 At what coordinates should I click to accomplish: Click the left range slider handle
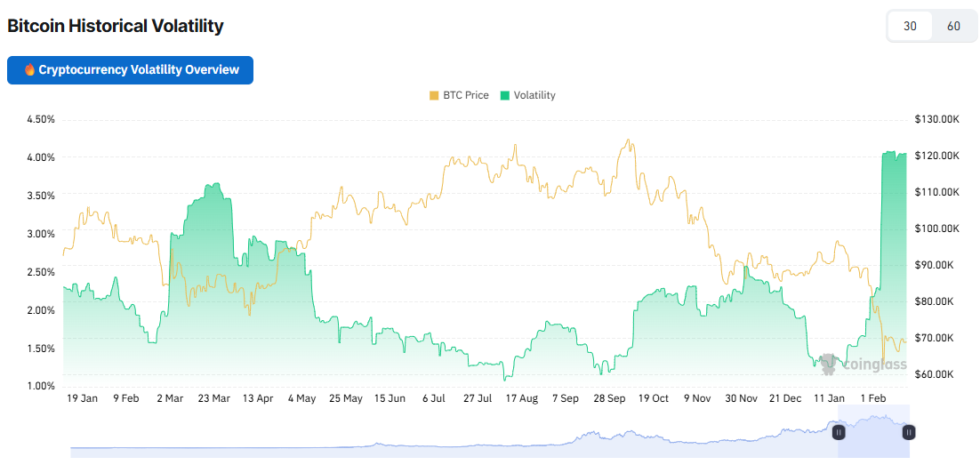click(838, 432)
